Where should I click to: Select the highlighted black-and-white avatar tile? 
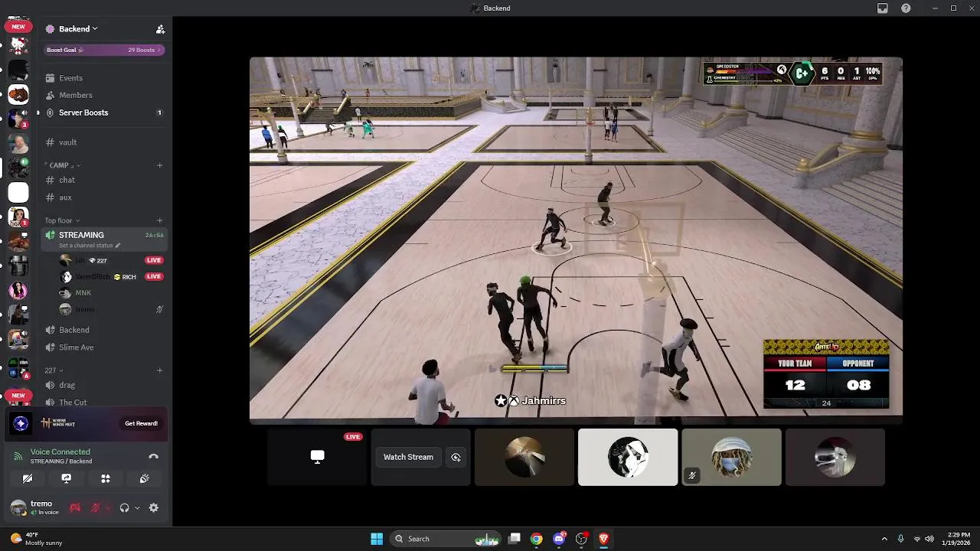pos(628,457)
